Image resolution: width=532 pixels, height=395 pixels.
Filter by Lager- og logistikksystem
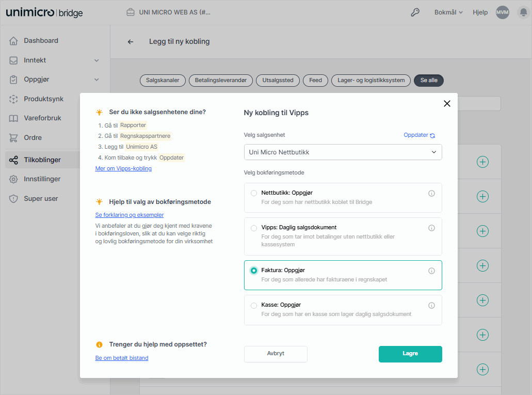(371, 81)
